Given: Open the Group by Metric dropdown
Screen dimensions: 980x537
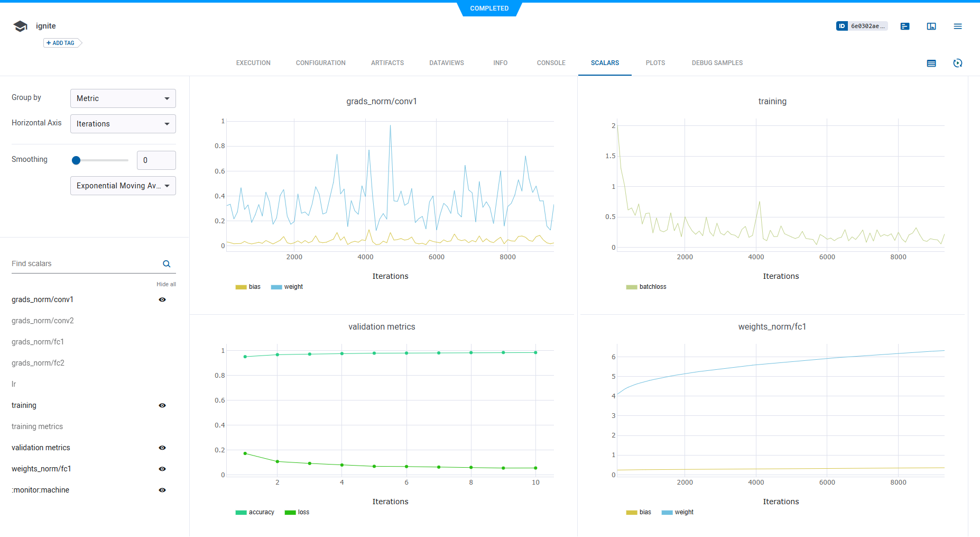Looking at the screenshot, I should pos(123,98).
